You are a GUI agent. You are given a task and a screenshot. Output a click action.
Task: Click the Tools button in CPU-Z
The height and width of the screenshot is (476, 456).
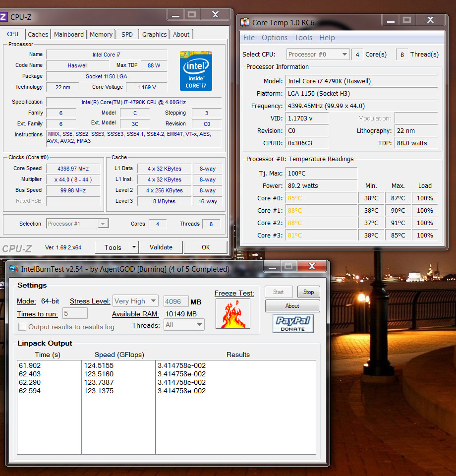pyautogui.click(x=113, y=247)
